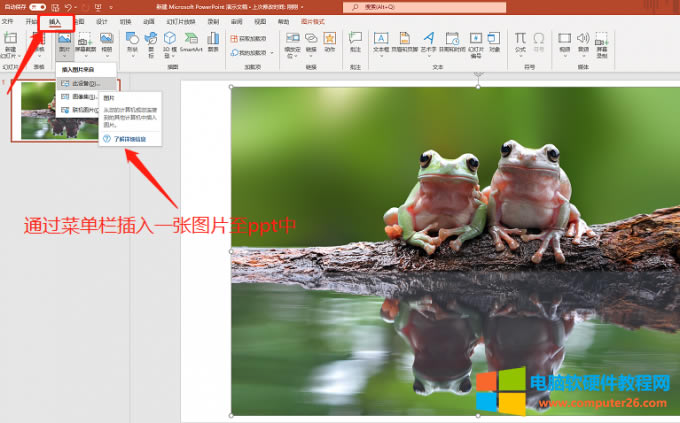This screenshot has width=680, height=423.
Task: Toggle the AutoSave (自动保存) switch
Action: 38,6
